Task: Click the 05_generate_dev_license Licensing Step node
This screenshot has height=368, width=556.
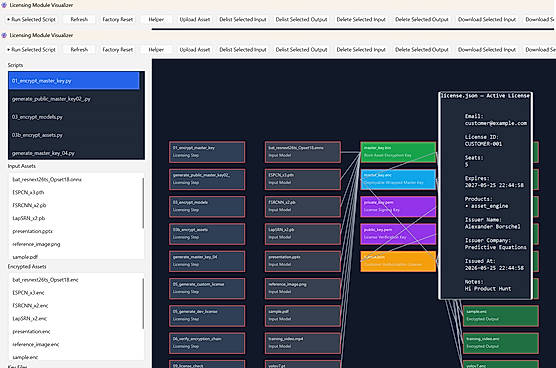Action: coord(207,316)
